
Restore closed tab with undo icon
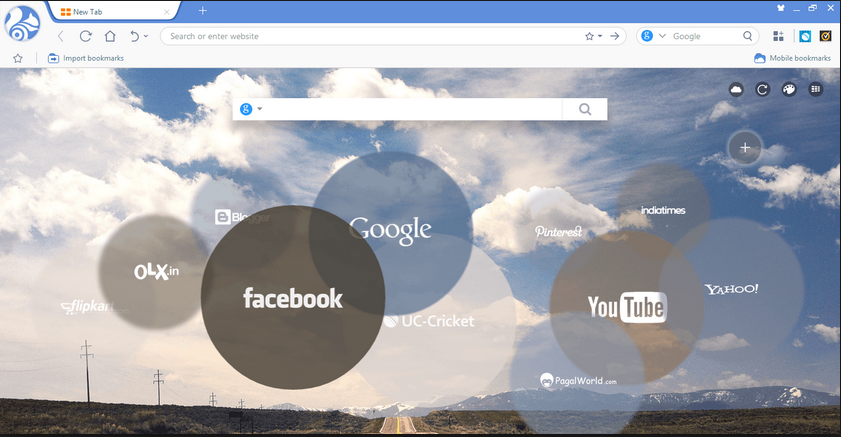point(134,36)
